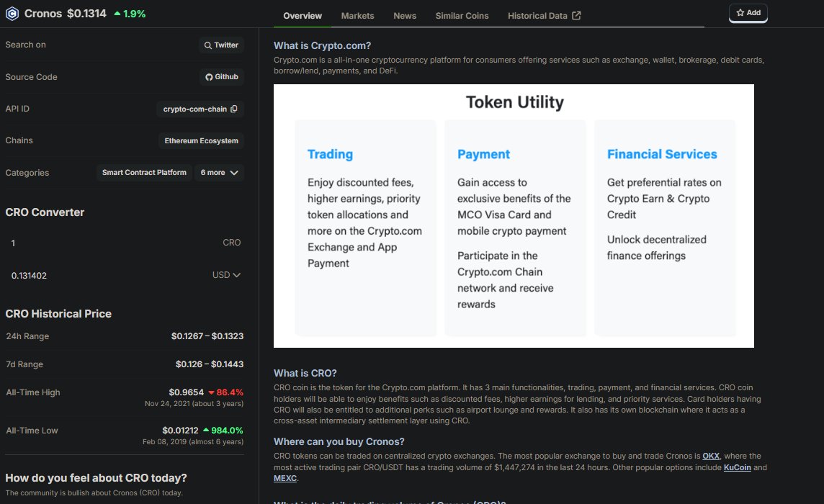Click the magnifier icon in Twitter search button
Screen dimensions: 824x504
(x=208, y=45)
